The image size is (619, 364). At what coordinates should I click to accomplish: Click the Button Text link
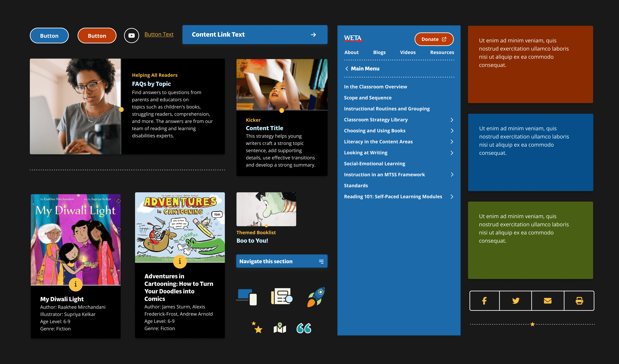click(159, 34)
